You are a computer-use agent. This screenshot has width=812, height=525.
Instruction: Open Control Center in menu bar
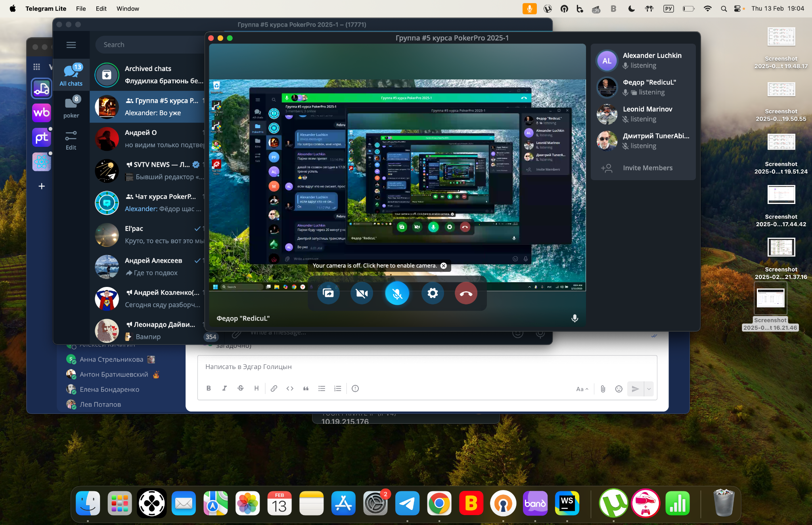(x=737, y=8)
